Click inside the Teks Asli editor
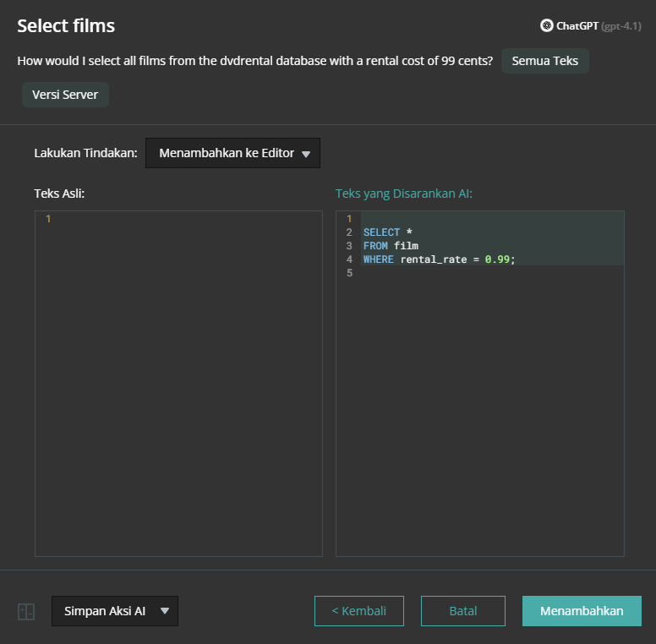The image size is (656, 644). pyautogui.click(x=178, y=384)
